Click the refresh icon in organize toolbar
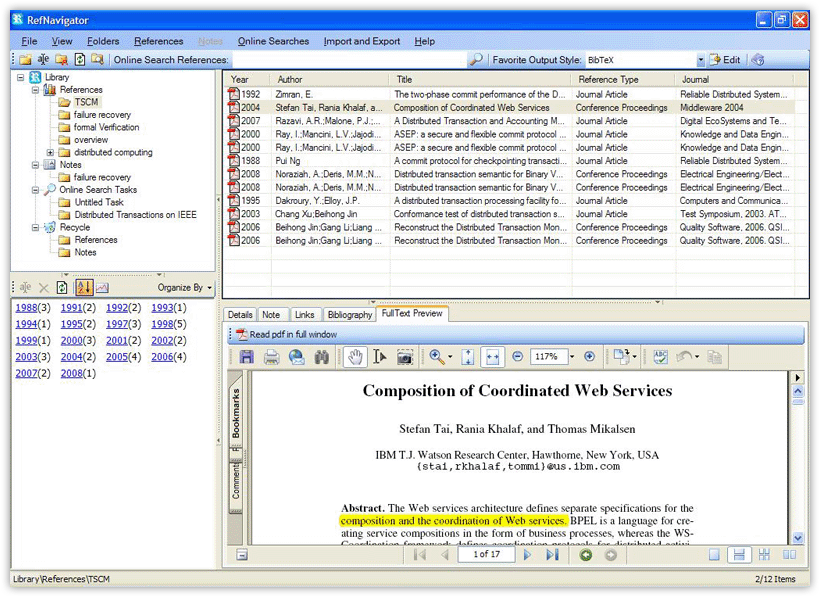Viewport: 820px width, 597px height. [62, 288]
